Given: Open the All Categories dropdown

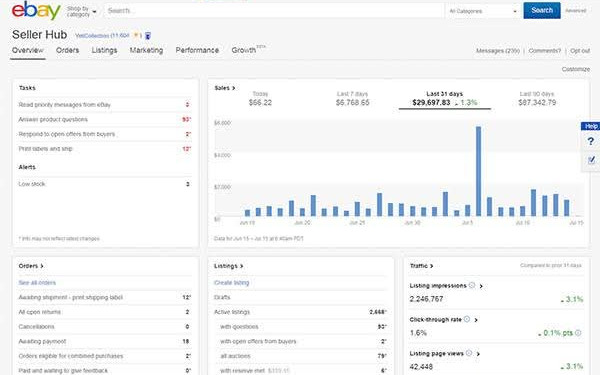Looking at the screenshot, I should [483, 11].
